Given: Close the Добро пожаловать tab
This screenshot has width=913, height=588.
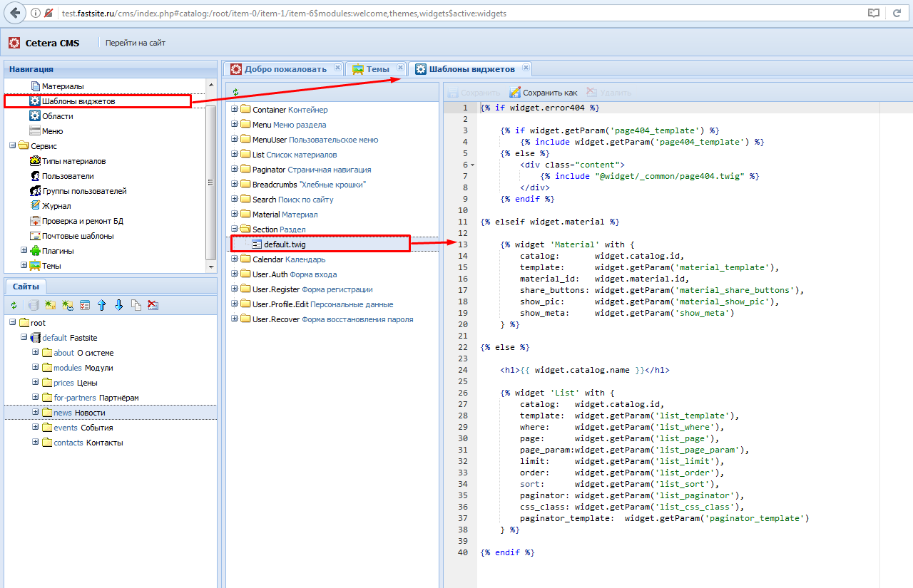Looking at the screenshot, I should (336, 68).
